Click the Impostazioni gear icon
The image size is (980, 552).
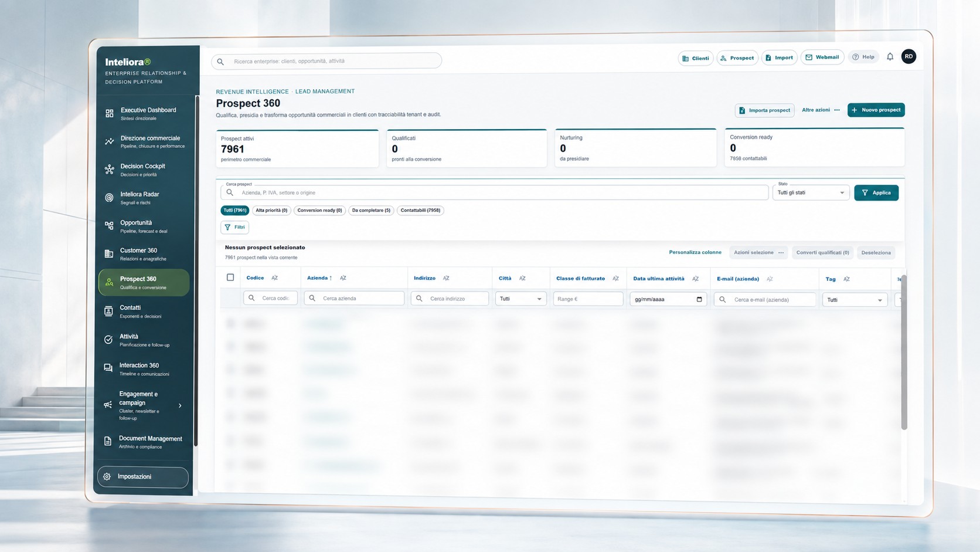click(107, 477)
